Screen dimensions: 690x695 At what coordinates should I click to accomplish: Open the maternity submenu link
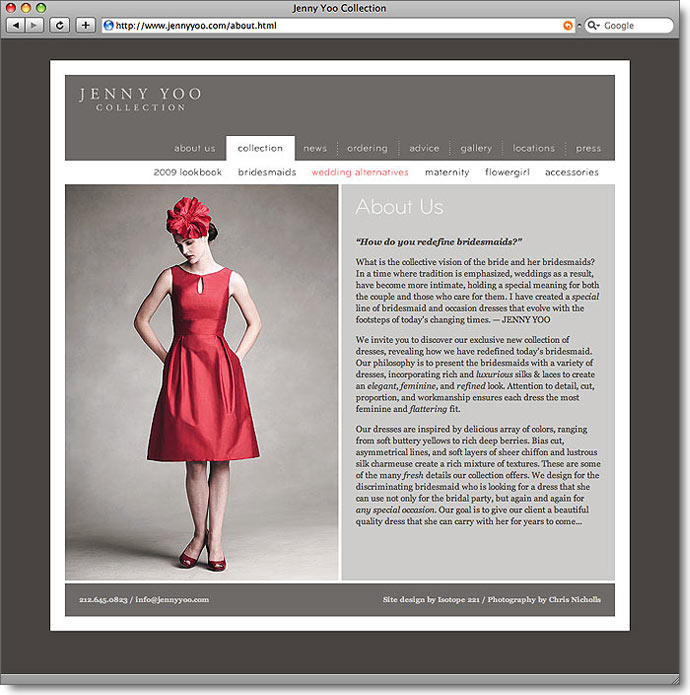click(447, 172)
